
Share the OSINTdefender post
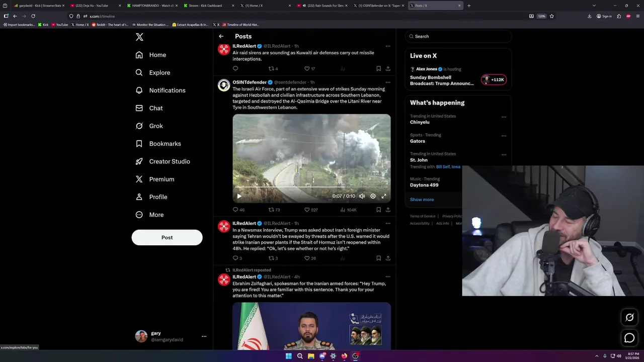click(x=388, y=210)
